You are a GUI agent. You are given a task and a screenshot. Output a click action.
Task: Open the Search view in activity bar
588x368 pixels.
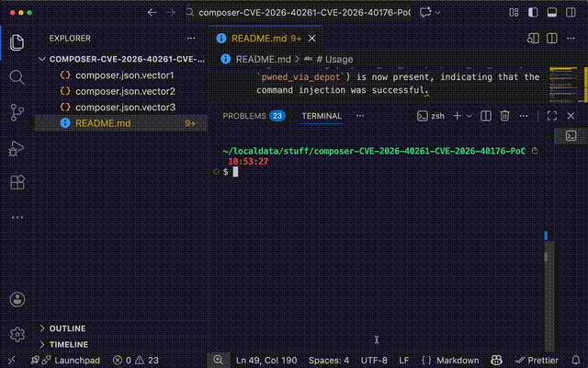tap(17, 76)
